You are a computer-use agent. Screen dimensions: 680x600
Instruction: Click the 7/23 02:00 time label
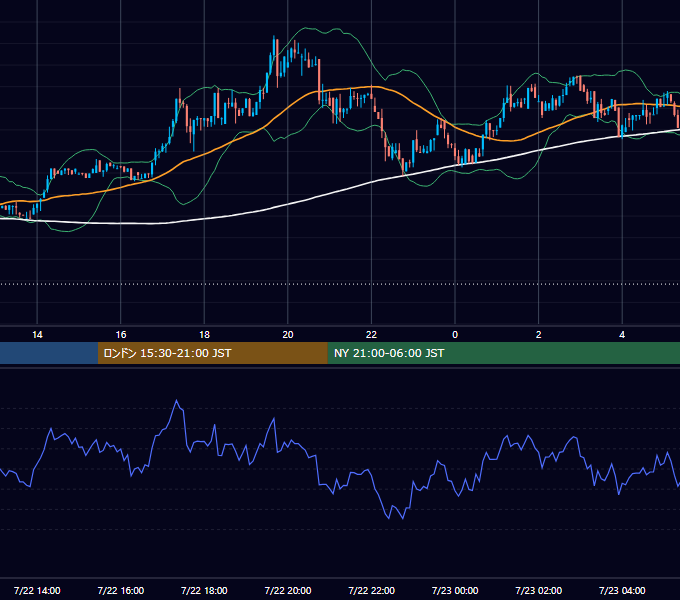click(x=539, y=590)
